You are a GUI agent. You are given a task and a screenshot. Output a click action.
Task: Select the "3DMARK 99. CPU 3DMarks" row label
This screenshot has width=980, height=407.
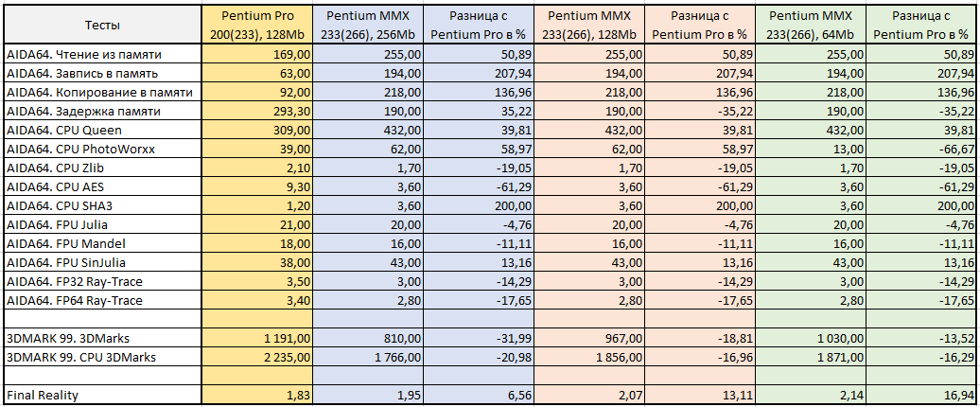point(101,358)
